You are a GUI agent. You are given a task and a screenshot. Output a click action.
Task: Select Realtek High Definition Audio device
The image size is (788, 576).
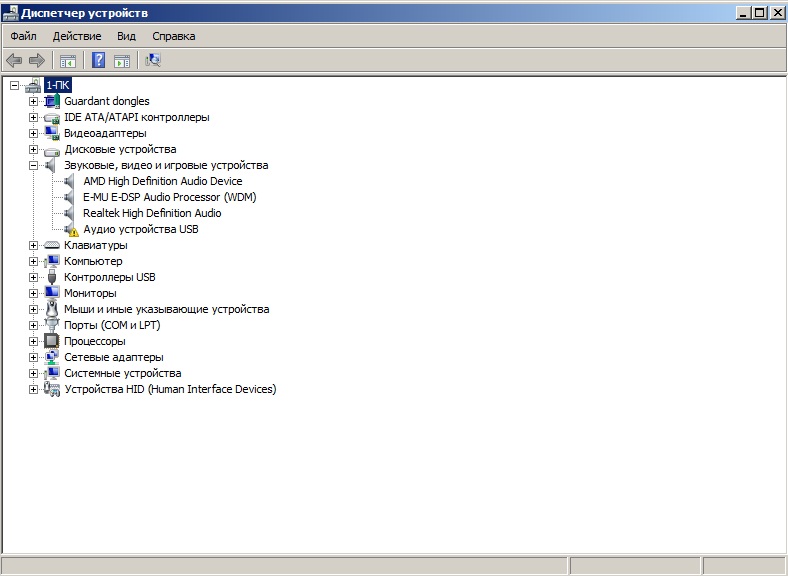[x=152, y=213]
